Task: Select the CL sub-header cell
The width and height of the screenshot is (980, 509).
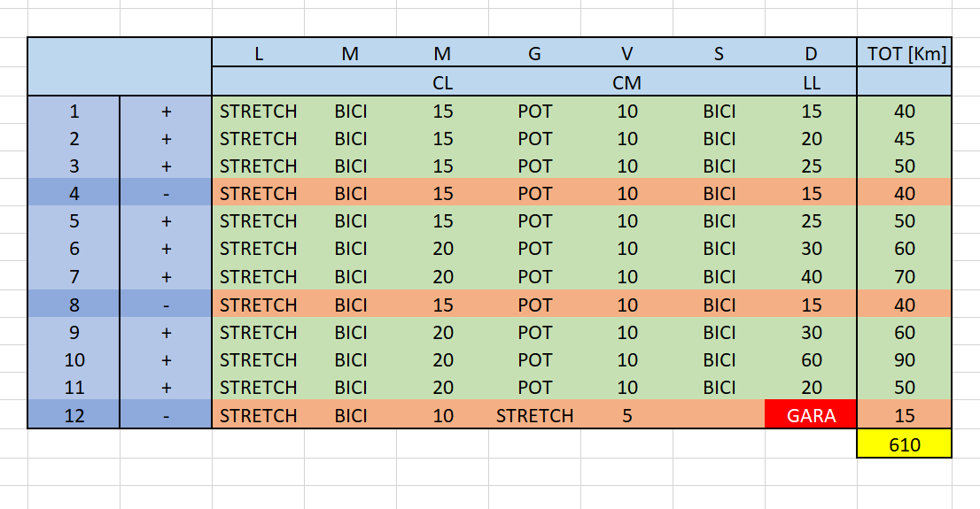Action: point(442,81)
